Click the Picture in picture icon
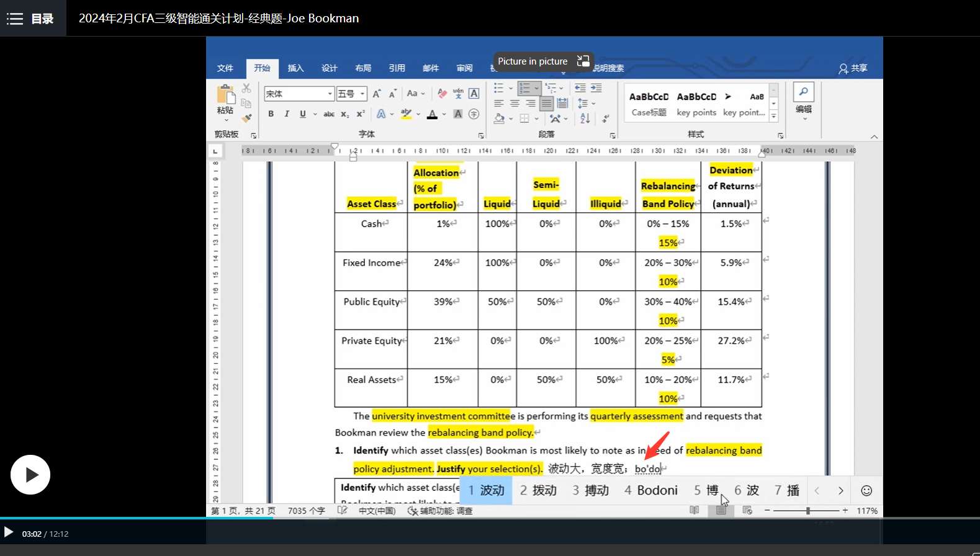 (583, 61)
